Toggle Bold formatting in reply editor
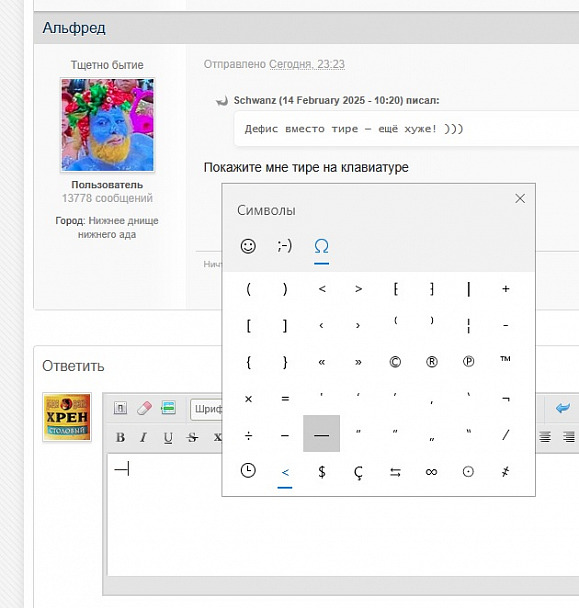This screenshot has width=579, height=608. click(120, 437)
